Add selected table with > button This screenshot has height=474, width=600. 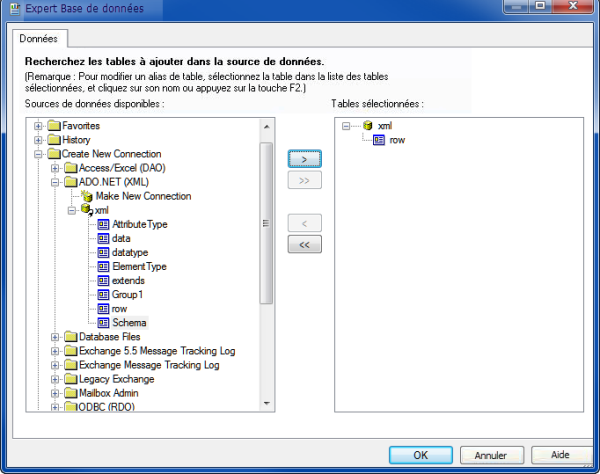(x=304, y=159)
